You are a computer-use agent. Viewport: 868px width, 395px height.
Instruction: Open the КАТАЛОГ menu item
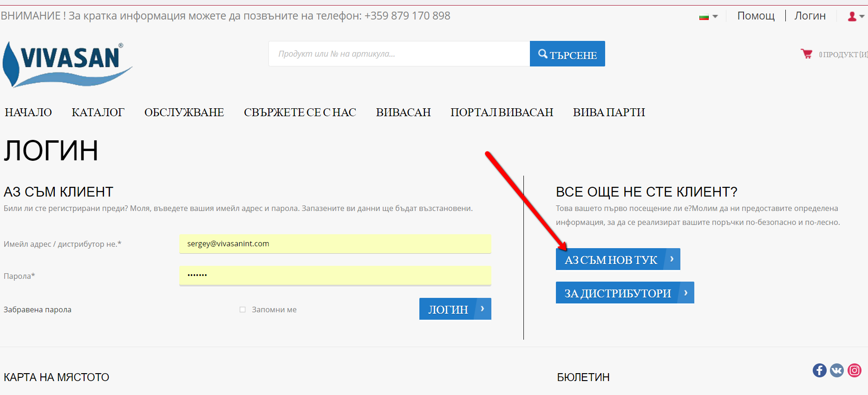(98, 112)
